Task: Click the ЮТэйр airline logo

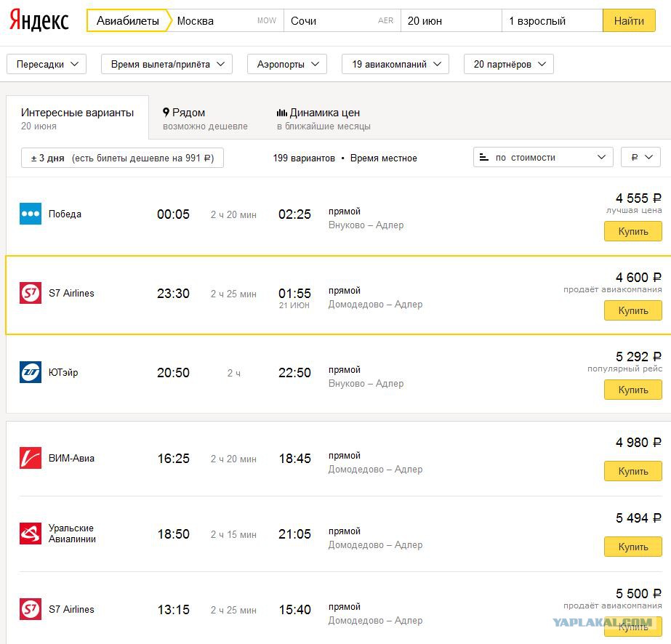Action: [x=31, y=372]
